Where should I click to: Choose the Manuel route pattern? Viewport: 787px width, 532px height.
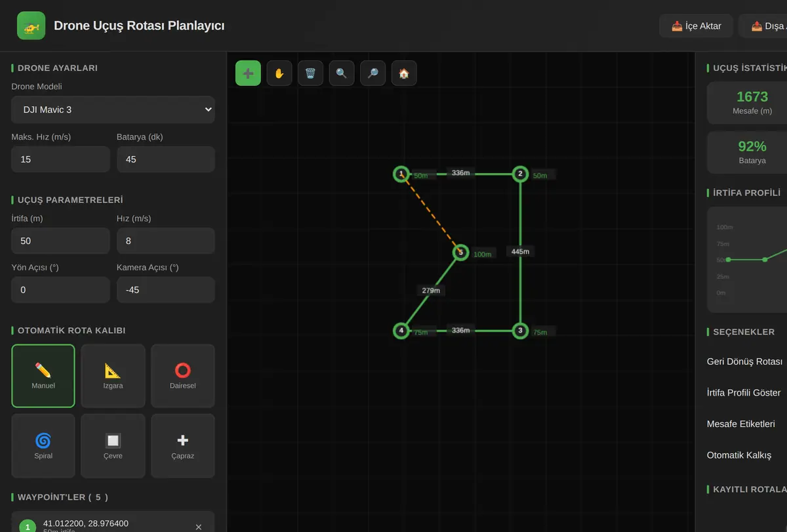tap(43, 376)
